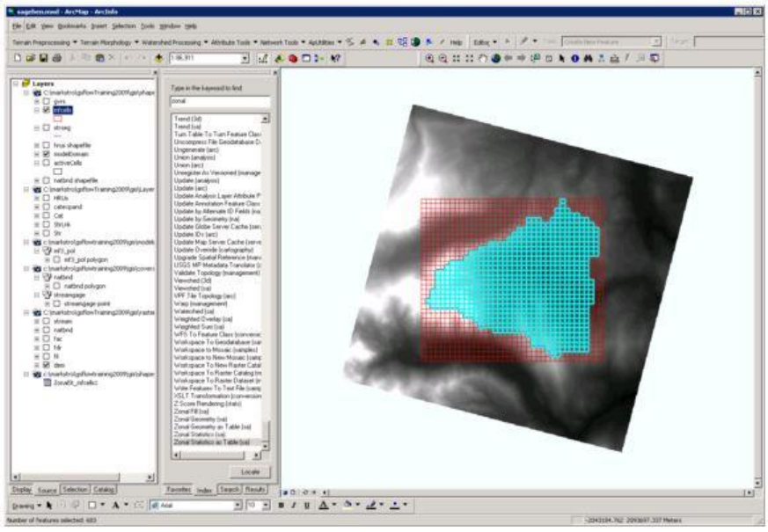The height and width of the screenshot is (532, 768).
Task: Switch to the Catalog tab
Action: [x=103, y=490]
